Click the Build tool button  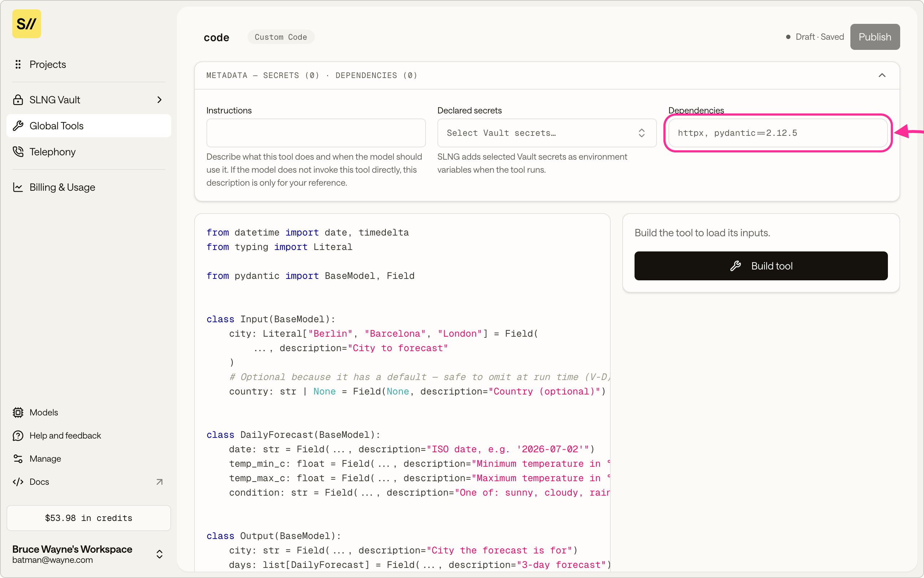pyautogui.click(x=760, y=266)
